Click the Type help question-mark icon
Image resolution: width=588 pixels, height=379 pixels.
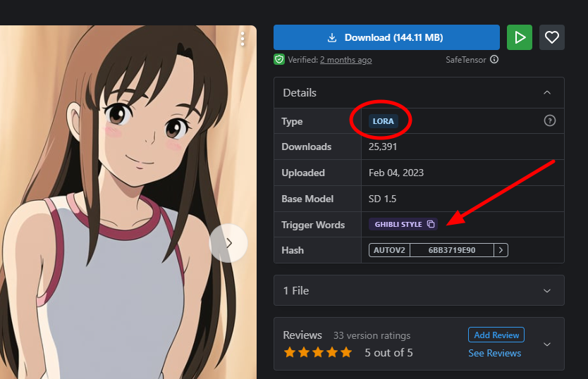(x=549, y=120)
